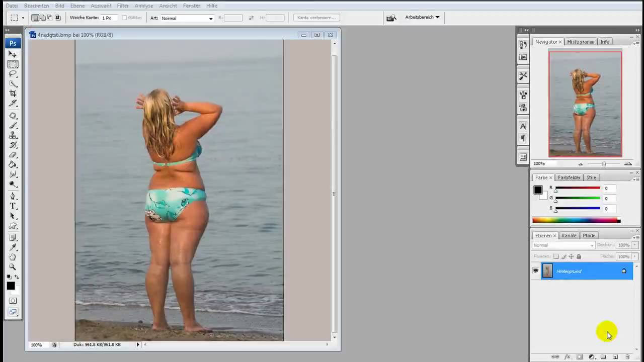Select the Healing Brush tool
Viewport: 644px width, 362px height.
click(x=13, y=116)
